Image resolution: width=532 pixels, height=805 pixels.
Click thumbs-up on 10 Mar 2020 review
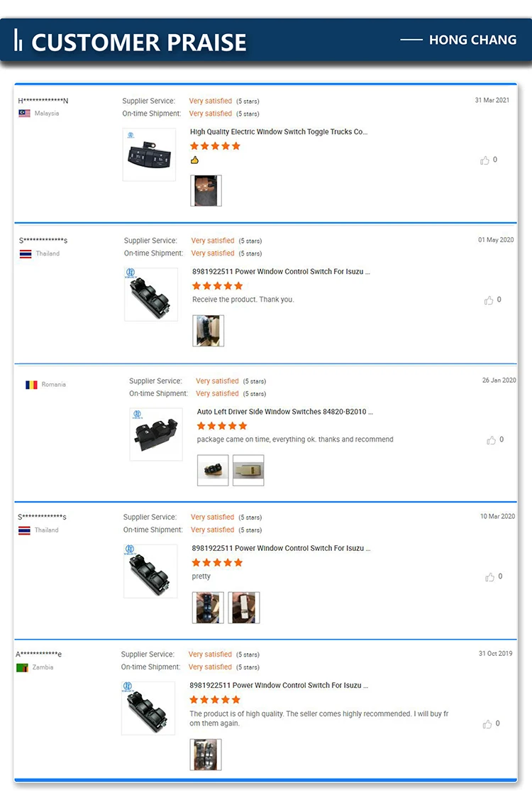[x=490, y=577]
